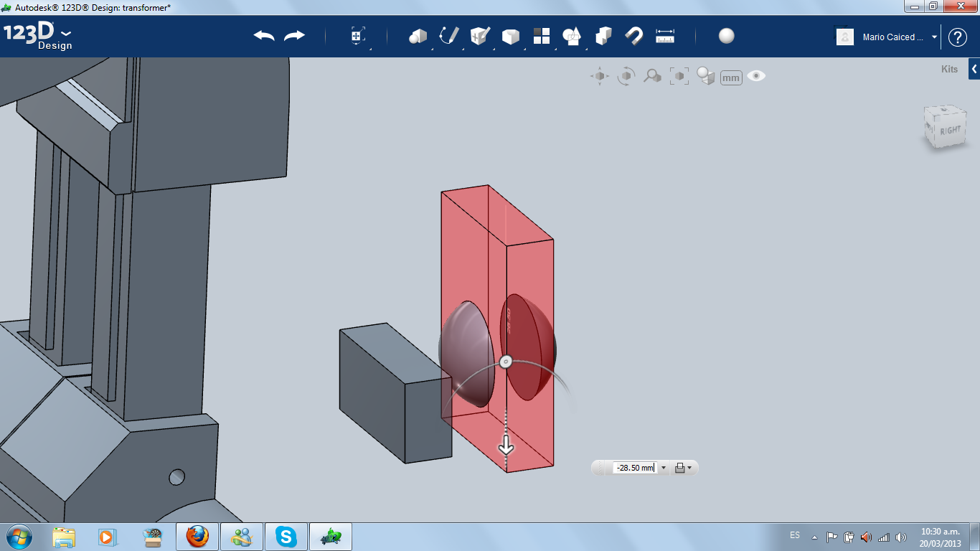Launch Windows Media Player from taskbar
This screenshot has height=551, width=980.
click(107, 537)
